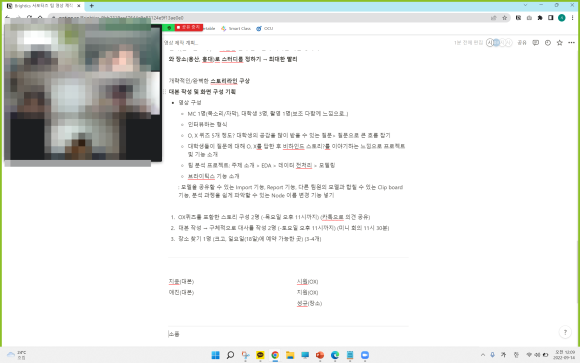Click the Notion collaborator avatars
The height and width of the screenshot is (363, 580).
point(499,43)
